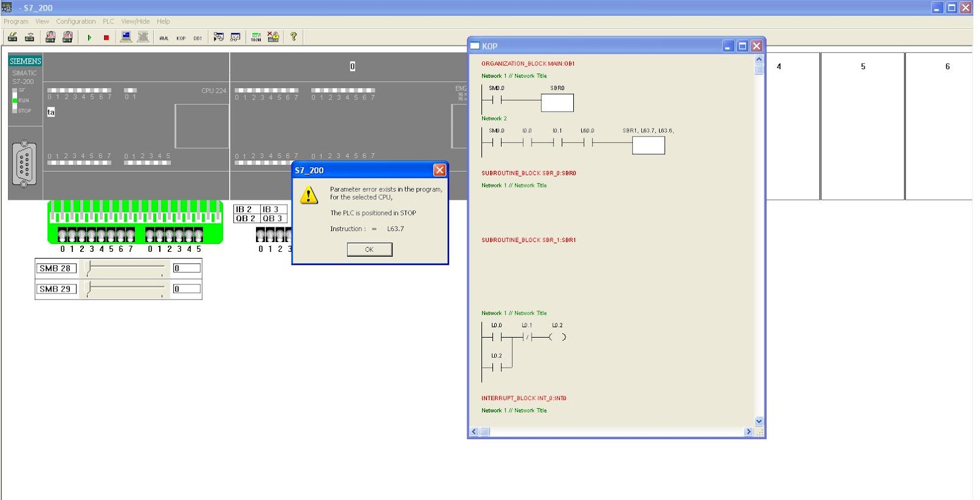The width and height of the screenshot is (980, 500).
Task: Show KOP view via toolbar button
Action: (x=181, y=38)
